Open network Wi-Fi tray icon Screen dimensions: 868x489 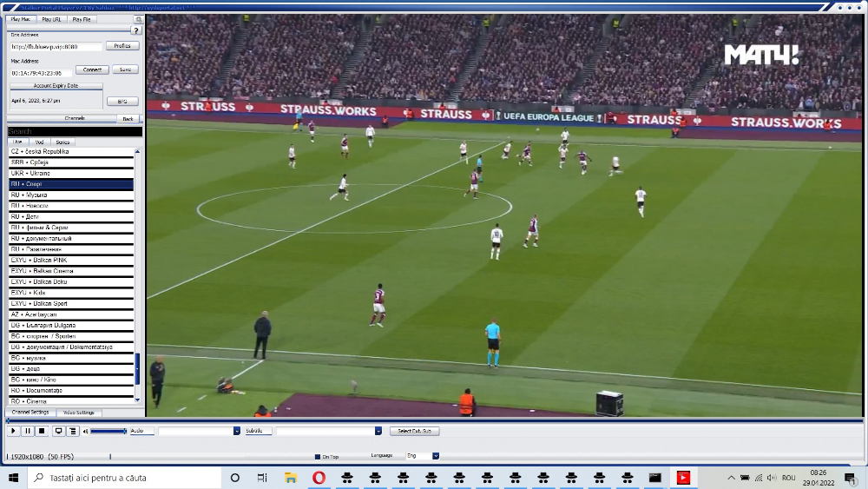tap(759, 478)
